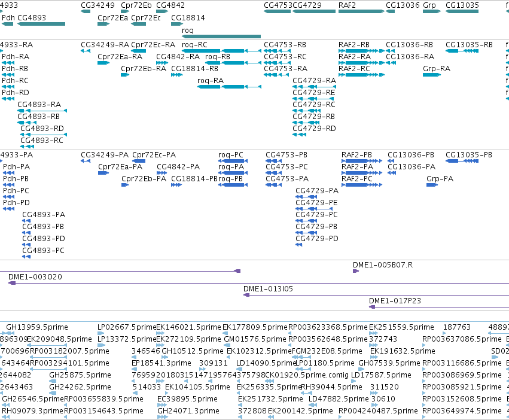The height and width of the screenshot is (420, 509).
Task: Click the CG4729-RD transcript label
Action: 314,128
